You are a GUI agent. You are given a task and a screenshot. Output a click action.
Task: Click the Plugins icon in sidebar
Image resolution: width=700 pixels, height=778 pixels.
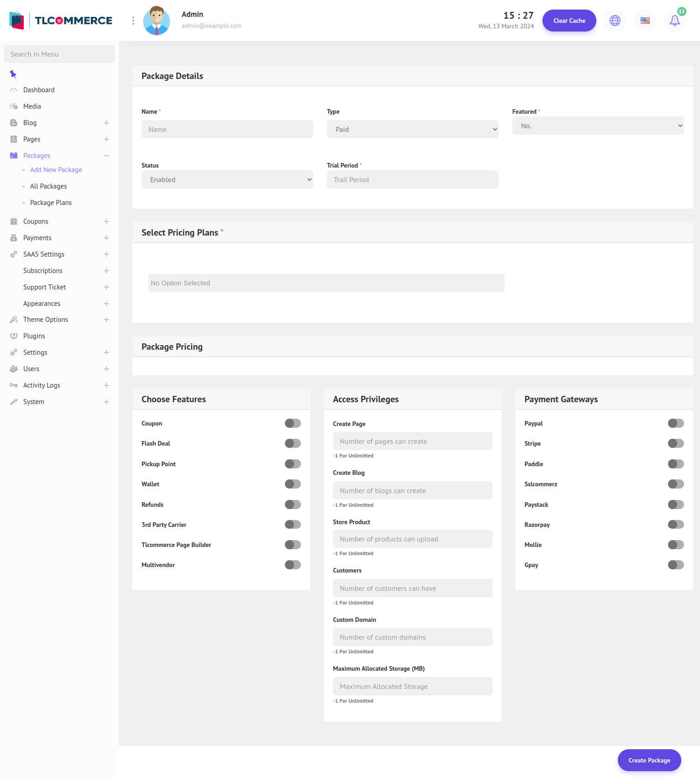(14, 336)
